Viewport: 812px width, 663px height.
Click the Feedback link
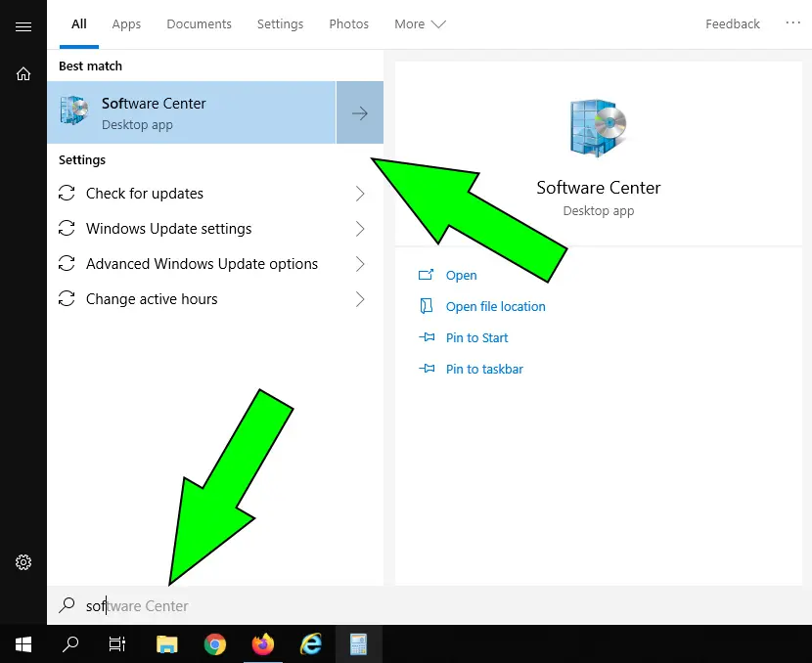coord(732,23)
